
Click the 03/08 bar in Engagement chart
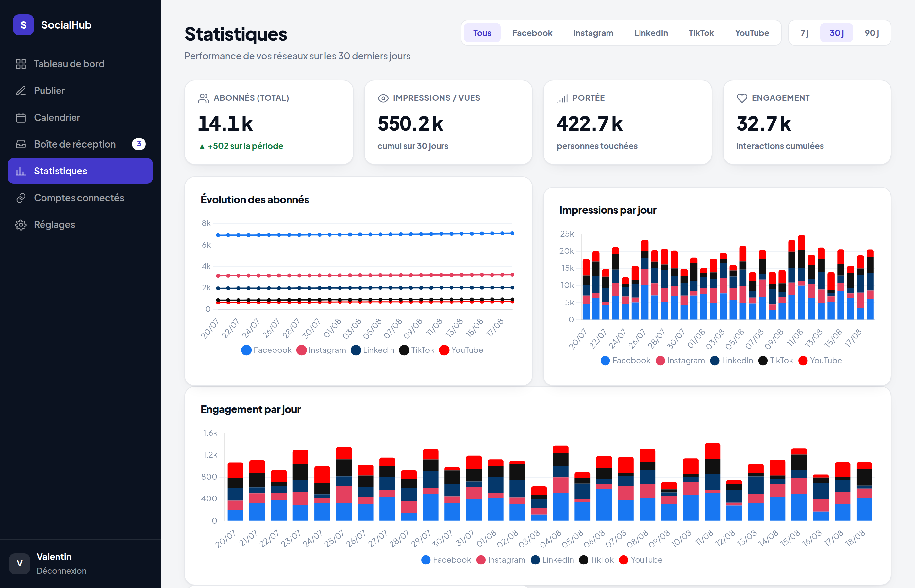tap(539, 503)
